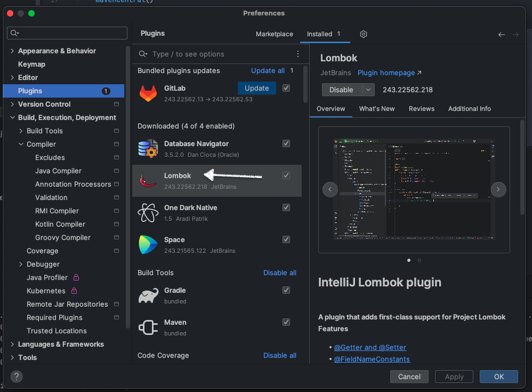Viewport: 532px width, 392px height.
Task: Toggle the GitLab plugin checkbox
Action: [286, 88]
